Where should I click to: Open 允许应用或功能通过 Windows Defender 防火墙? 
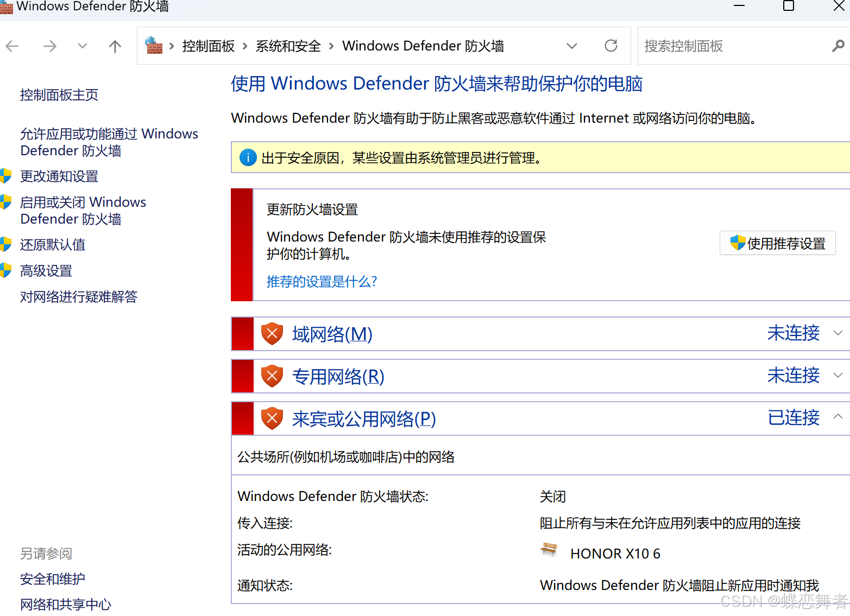point(109,142)
